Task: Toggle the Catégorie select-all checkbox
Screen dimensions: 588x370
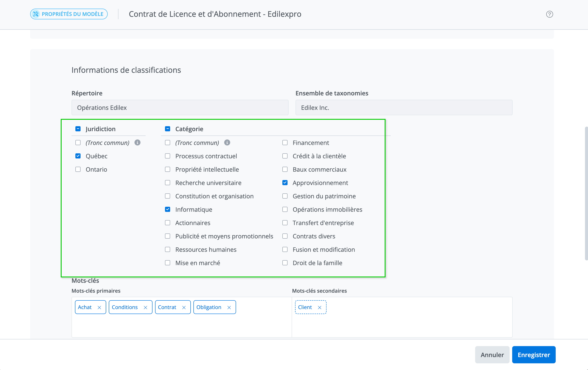Action: (168, 129)
